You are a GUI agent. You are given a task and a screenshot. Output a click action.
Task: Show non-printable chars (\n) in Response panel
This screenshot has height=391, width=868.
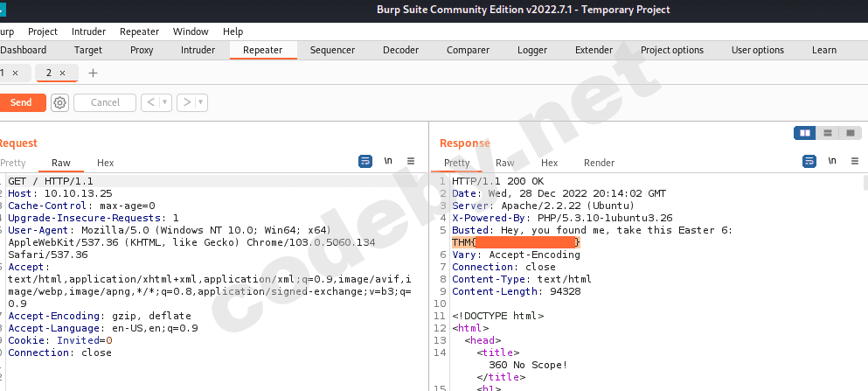pos(832,162)
